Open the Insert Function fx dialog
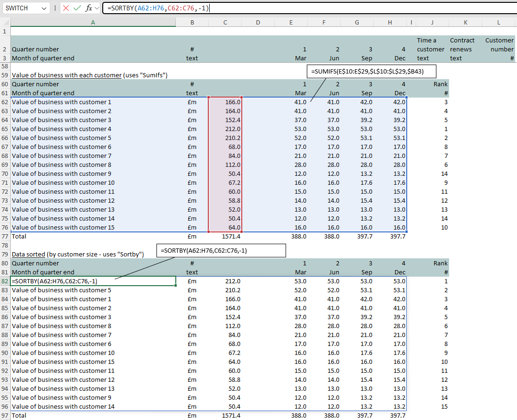 coord(89,8)
